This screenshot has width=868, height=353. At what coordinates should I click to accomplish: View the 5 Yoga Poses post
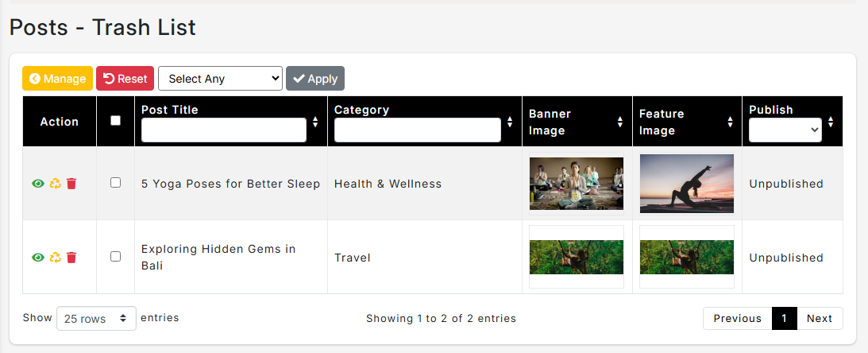37,184
